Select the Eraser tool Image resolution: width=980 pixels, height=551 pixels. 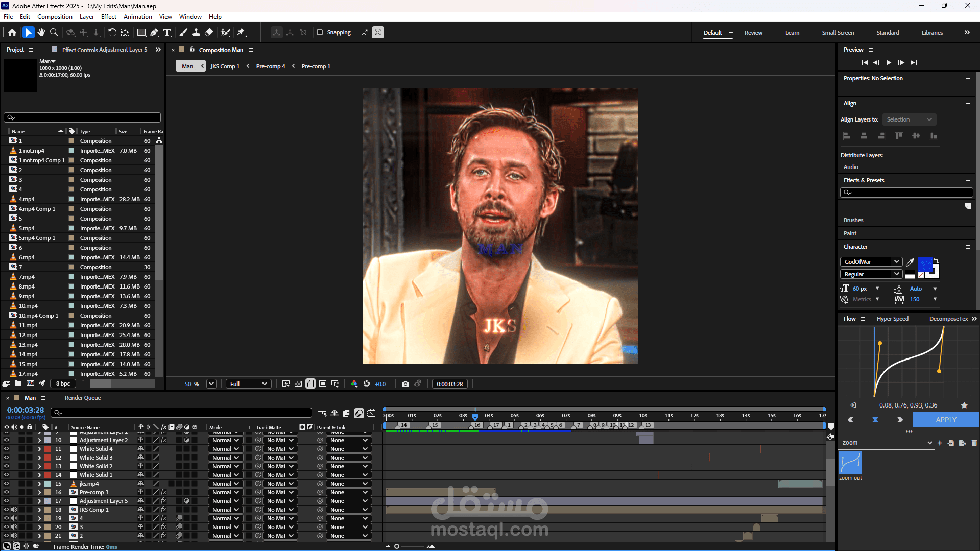[x=209, y=32]
